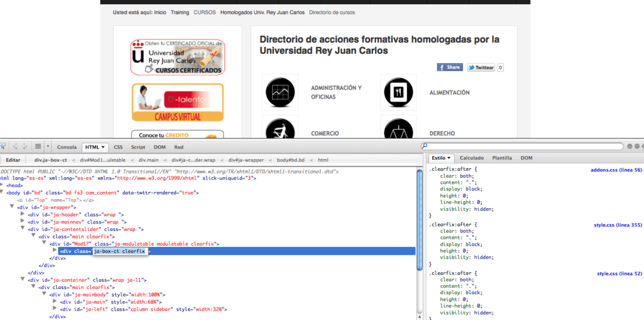644x320 pixels.
Task: Collapse the body id="bd" node
Action: tap(2, 192)
